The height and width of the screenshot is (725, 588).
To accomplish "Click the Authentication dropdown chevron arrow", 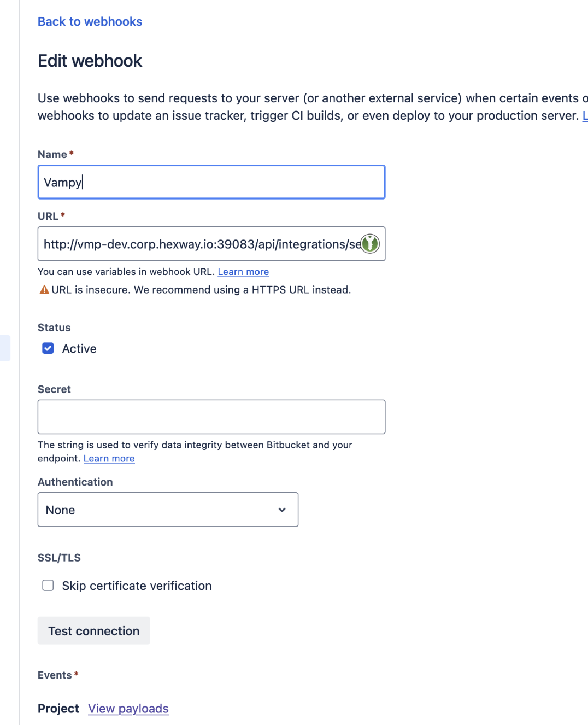I will coord(282,510).
